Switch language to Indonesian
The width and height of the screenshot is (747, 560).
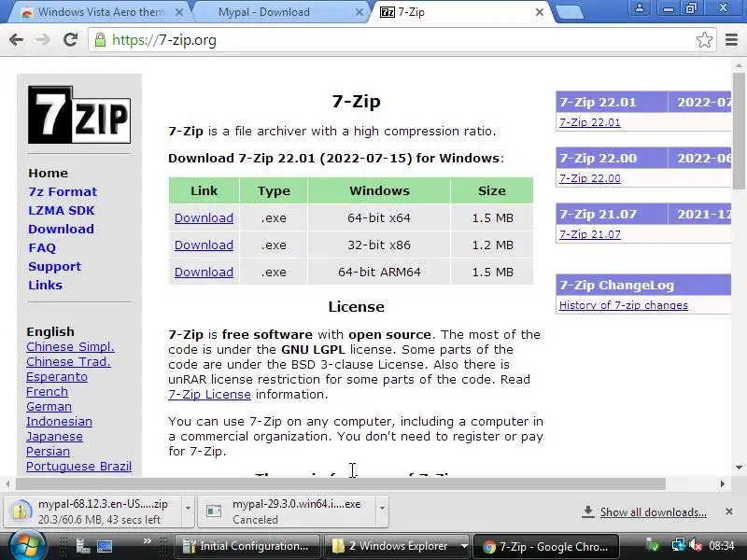click(59, 422)
